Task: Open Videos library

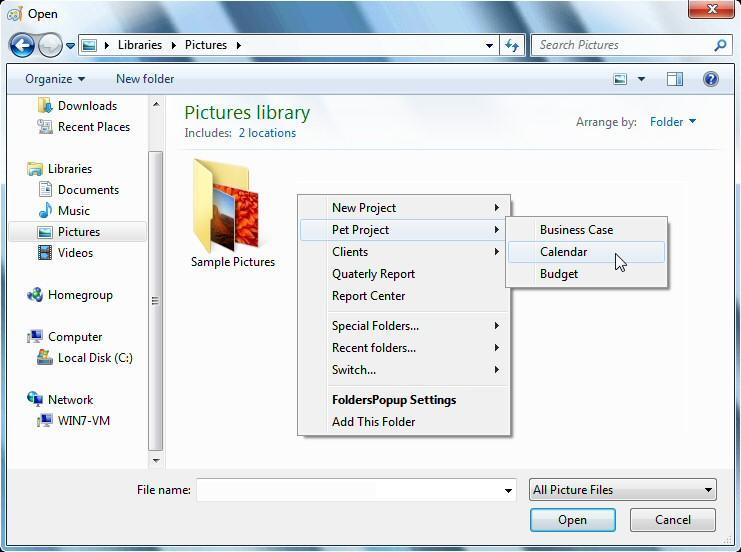Action: click(75, 253)
